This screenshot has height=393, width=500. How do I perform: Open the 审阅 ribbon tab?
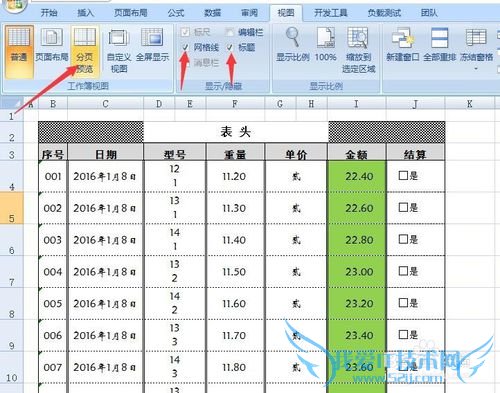coord(249,13)
